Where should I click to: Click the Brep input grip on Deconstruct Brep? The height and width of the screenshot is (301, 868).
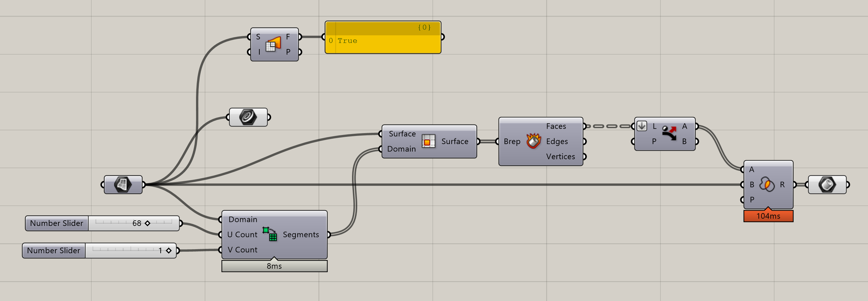coord(498,142)
